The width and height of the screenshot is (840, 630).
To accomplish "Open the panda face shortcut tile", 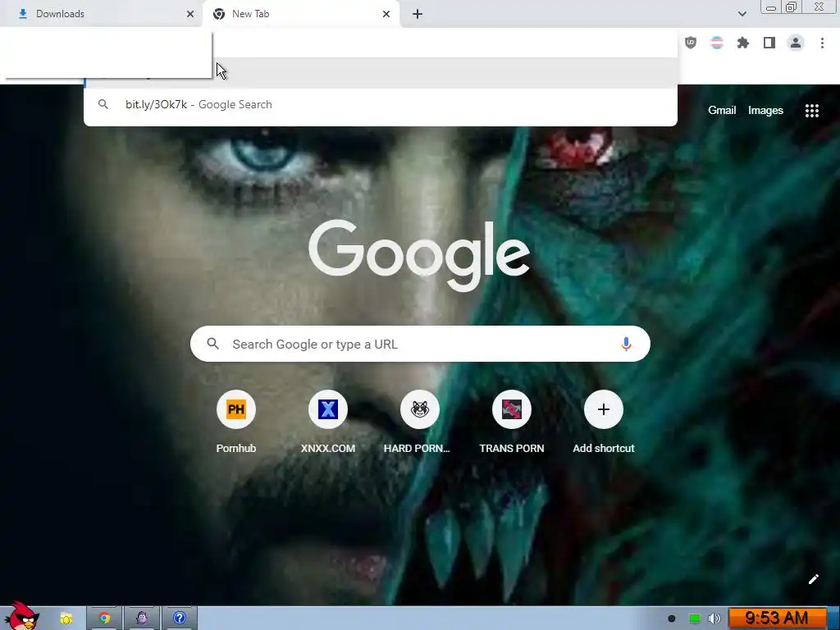I will pyautogui.click(x=419, y=409).
